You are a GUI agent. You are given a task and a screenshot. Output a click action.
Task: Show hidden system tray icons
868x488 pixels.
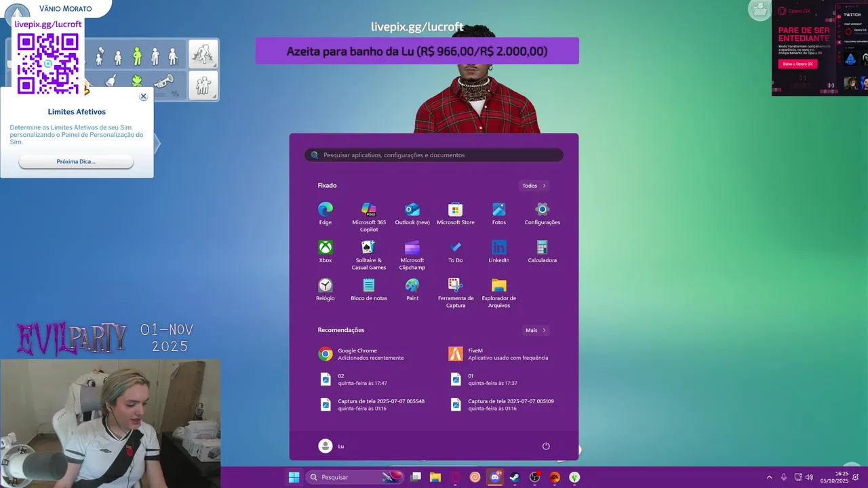769,477
